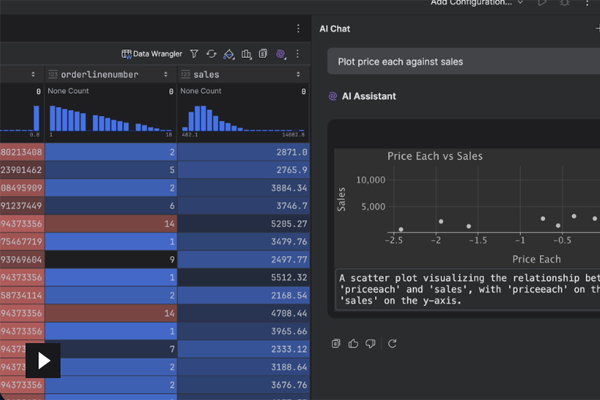Viewport: 600px width, 400px height.
Task: Sort by the sales column arrows
Action: (298, 74)
